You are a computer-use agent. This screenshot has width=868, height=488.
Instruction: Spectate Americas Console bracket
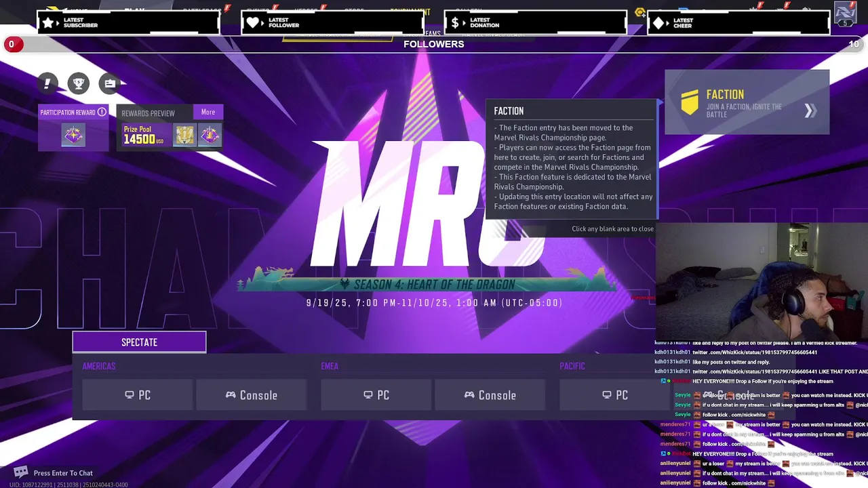[252, 395]
